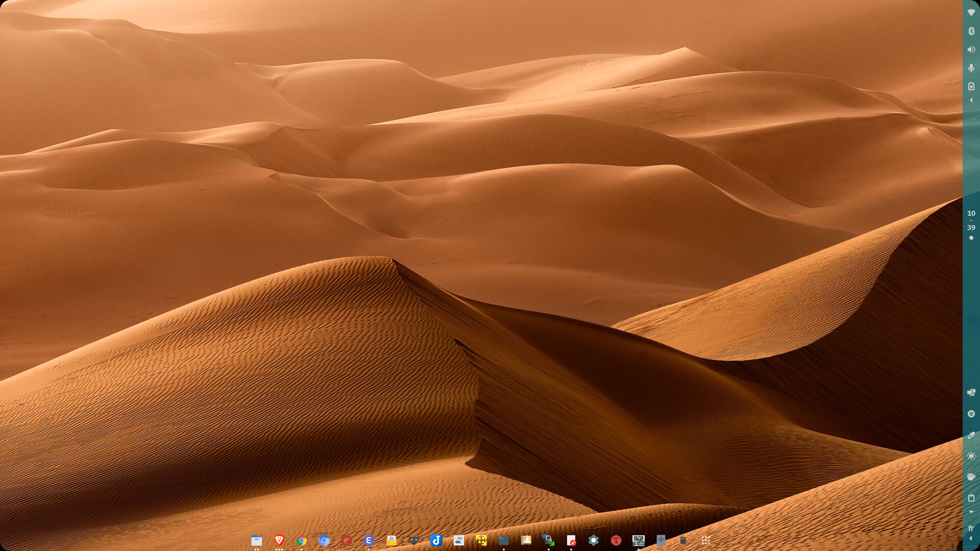Image resolution: width=980 pixels, height=551 pixels.
Task: Open the Trash from the dock
Action: [683, 540]
